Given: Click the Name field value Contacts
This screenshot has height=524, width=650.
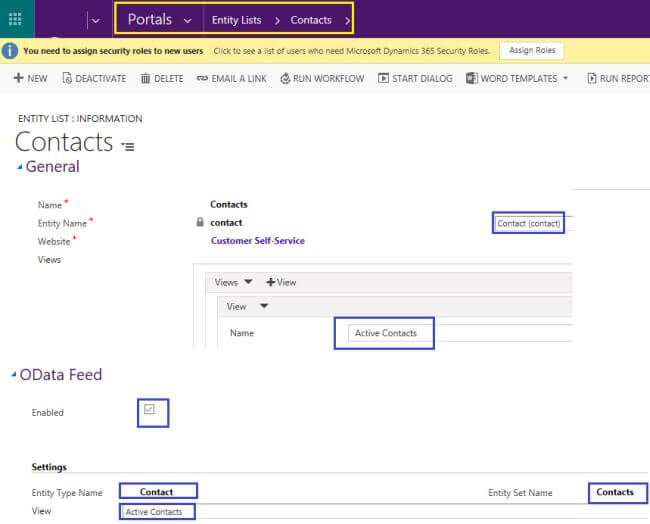Looking at the screenshot, I should [x=229, y=204].
